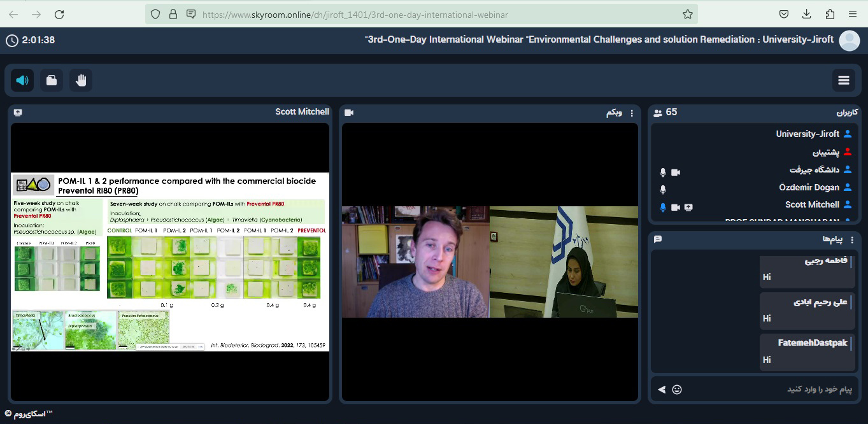Click the وبکم panel title
This screenshot has width=868, height=424.
[614, 113]
